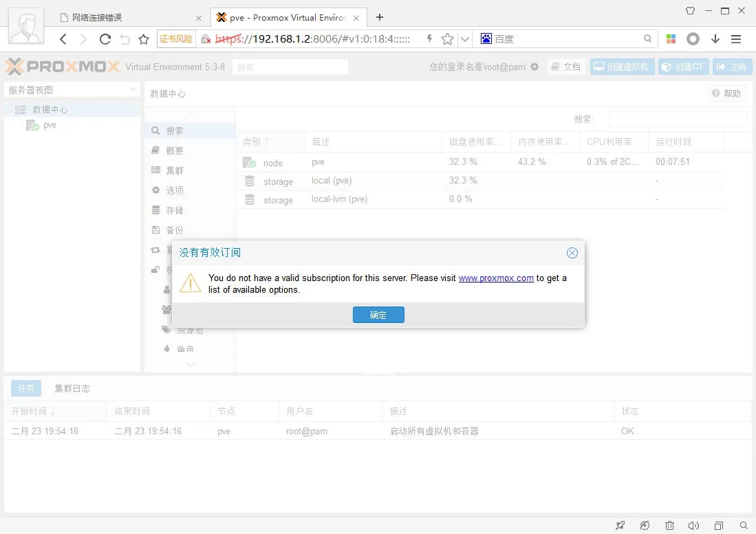Open the 选项 options menu item

click(190, 190)
